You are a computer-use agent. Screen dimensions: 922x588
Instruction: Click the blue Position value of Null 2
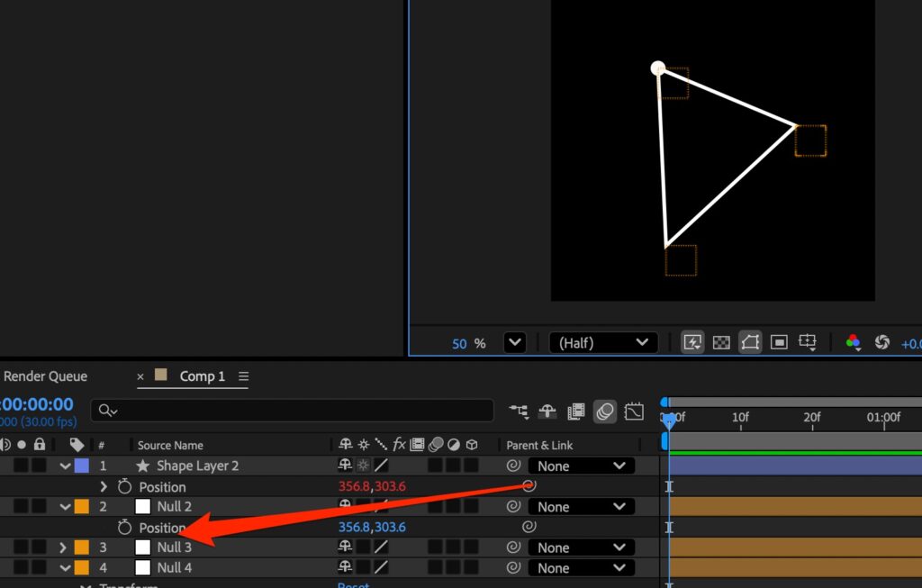[371, 528]
